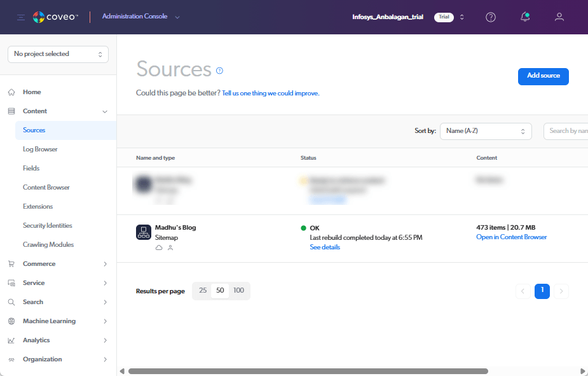Select 50 results per page

coord(220,291)
